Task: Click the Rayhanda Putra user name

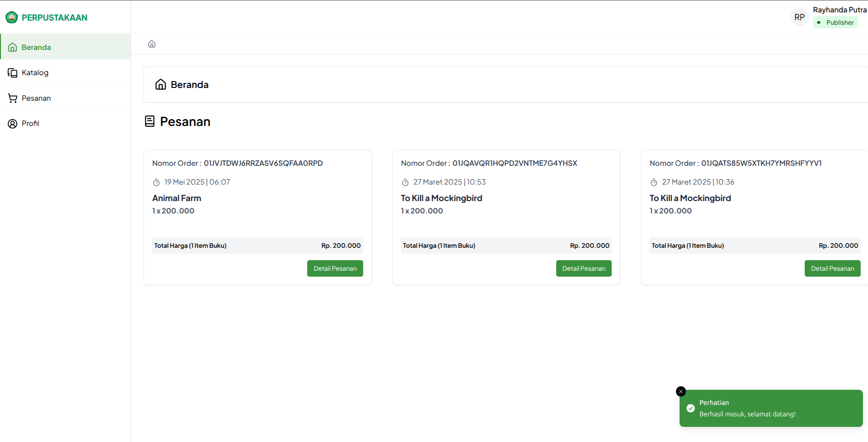Action: tap(840, 10)
